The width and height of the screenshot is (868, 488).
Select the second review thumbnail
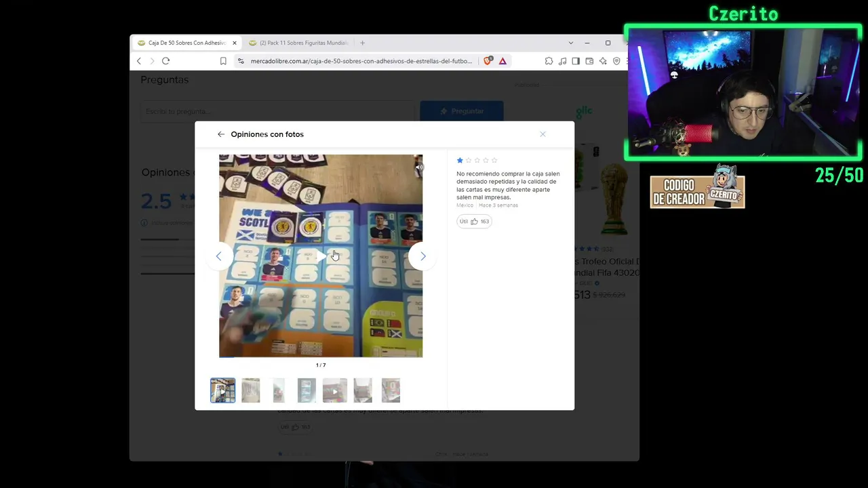point(250,390)
